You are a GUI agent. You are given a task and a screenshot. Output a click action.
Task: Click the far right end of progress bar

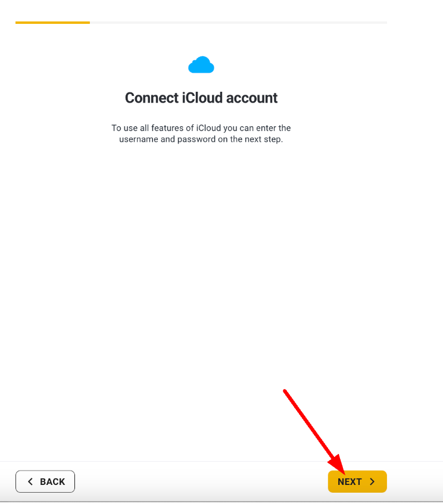[x=385, y=23]
